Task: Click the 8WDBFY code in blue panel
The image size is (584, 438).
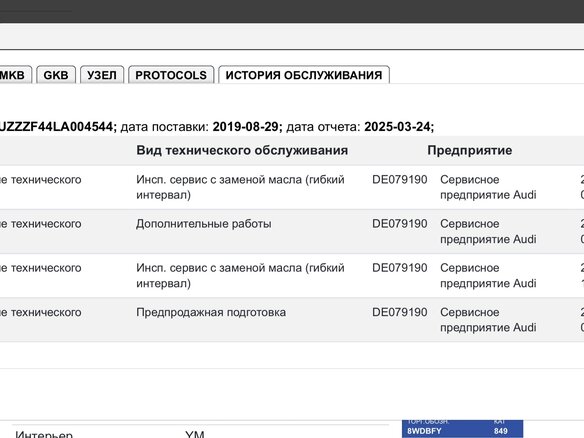Action: coord(424,431)
